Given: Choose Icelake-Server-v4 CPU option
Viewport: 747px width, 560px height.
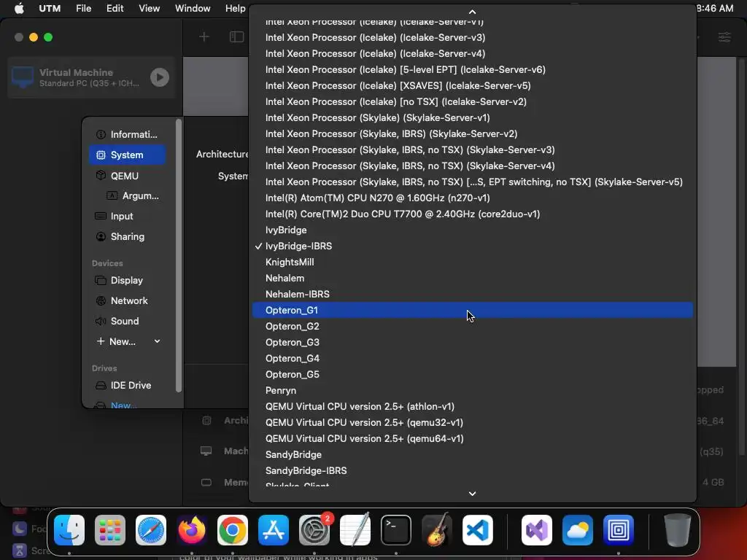Looking at the screenshot, I should pos(472,54).
